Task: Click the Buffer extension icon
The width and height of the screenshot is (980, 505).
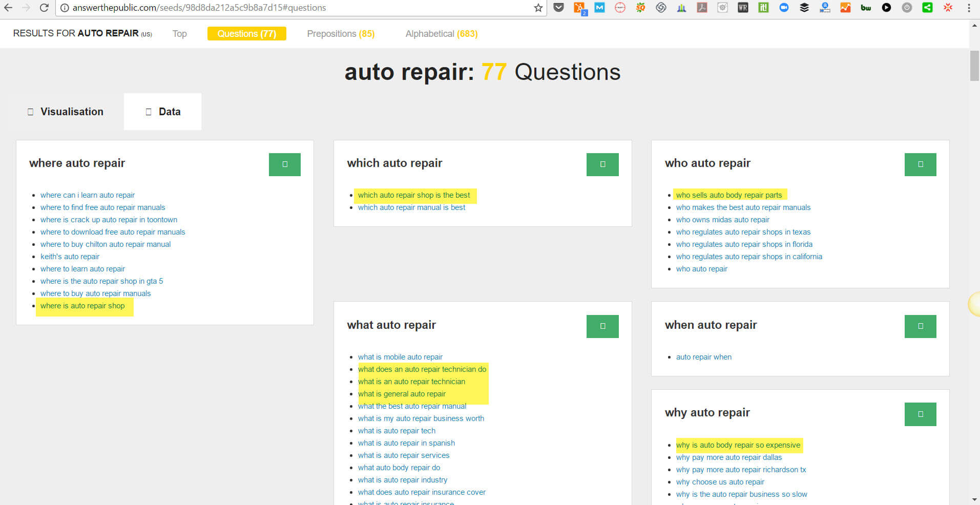Action: tap(804, 8)
